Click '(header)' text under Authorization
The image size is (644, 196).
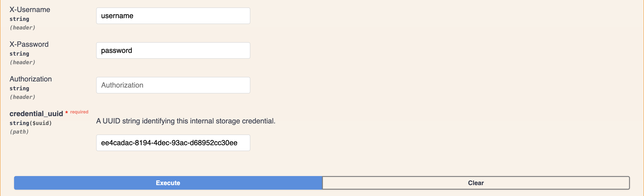pos(22,97)
